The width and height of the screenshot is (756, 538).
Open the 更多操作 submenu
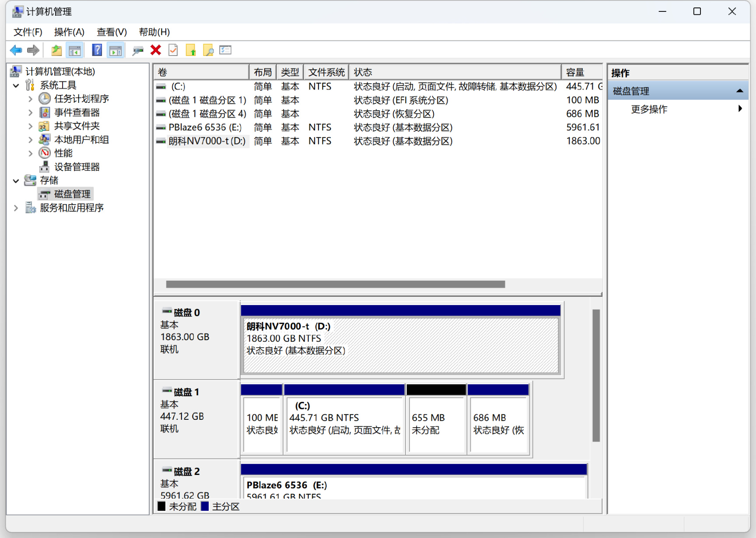[x=678, y=109]
